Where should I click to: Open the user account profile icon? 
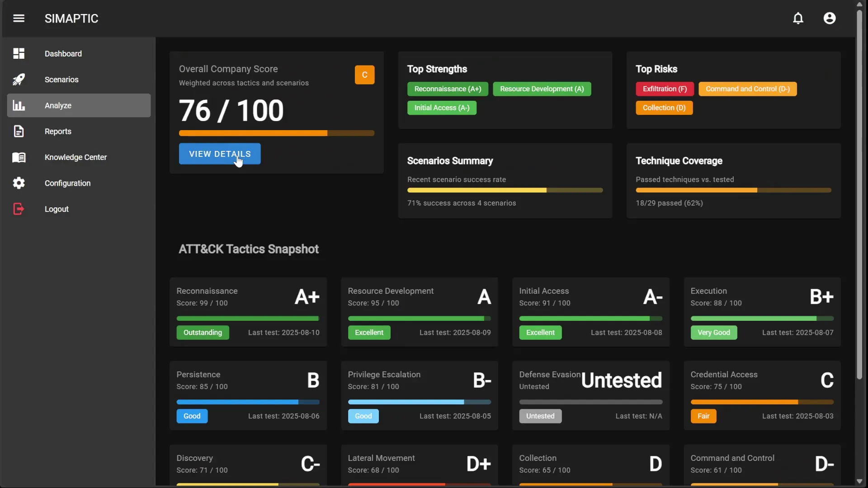[829, 19]
